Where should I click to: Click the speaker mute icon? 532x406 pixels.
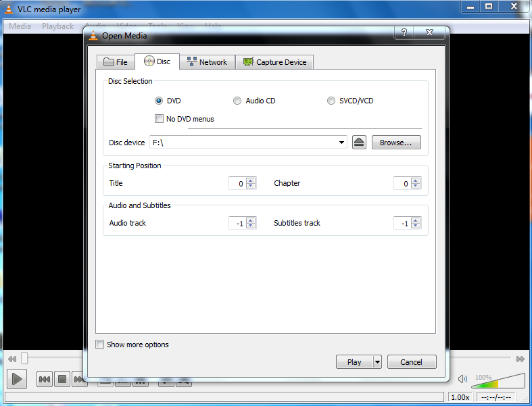pyautogui.click(x=462, y=379)
